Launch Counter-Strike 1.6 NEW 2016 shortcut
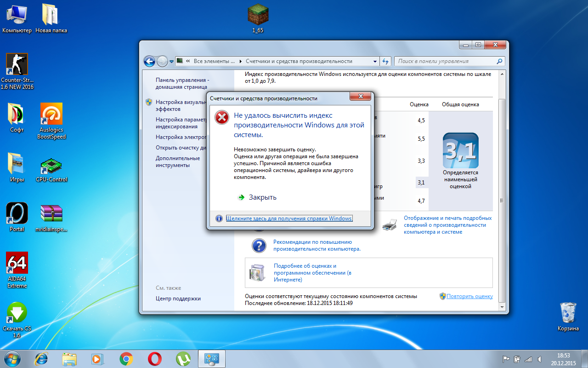This screenshot has height=368, width=588. tap(17, 71)
